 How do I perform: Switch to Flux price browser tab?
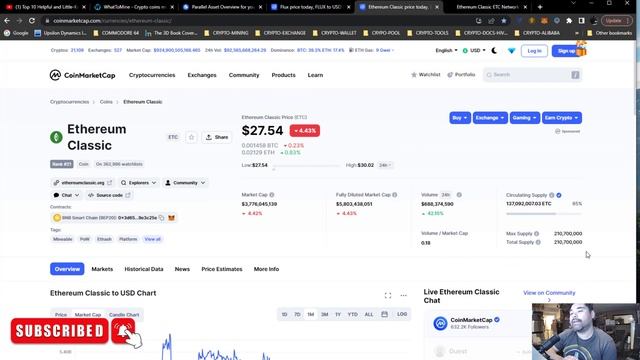pyautogui.click(x=310, y=7)
